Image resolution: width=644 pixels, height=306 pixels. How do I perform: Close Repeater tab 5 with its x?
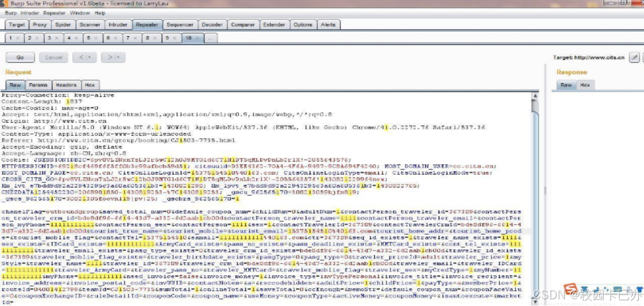[x=96, y=38]
